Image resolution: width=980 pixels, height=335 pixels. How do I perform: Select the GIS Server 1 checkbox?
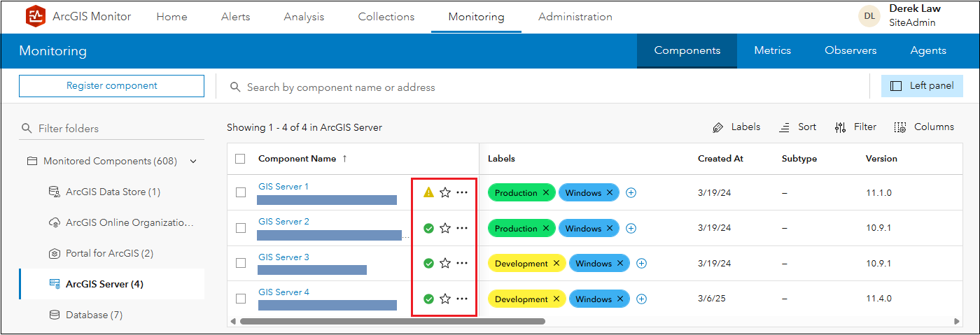pyautogui.click(x=241, y=192)
